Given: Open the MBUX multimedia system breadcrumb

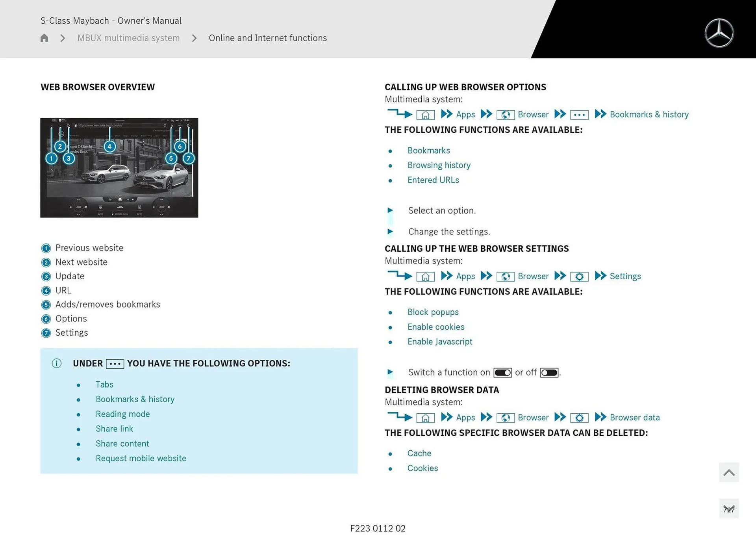Looking at the screenshot, I should click(128, 38).
